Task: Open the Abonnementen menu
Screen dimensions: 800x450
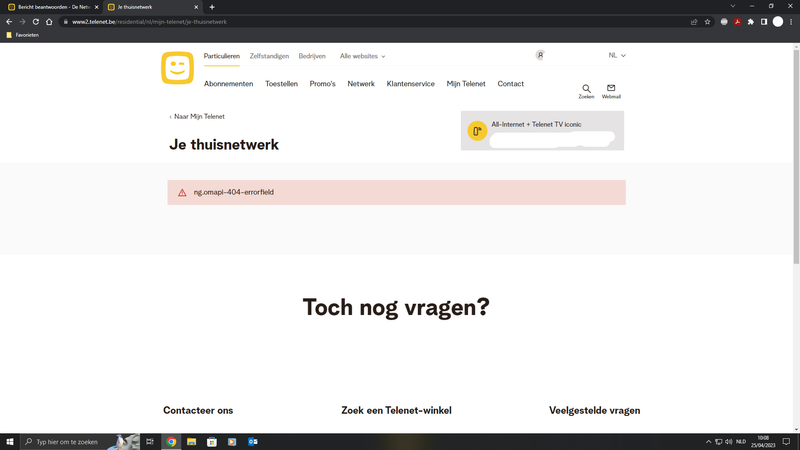Action: click(228, 84)
